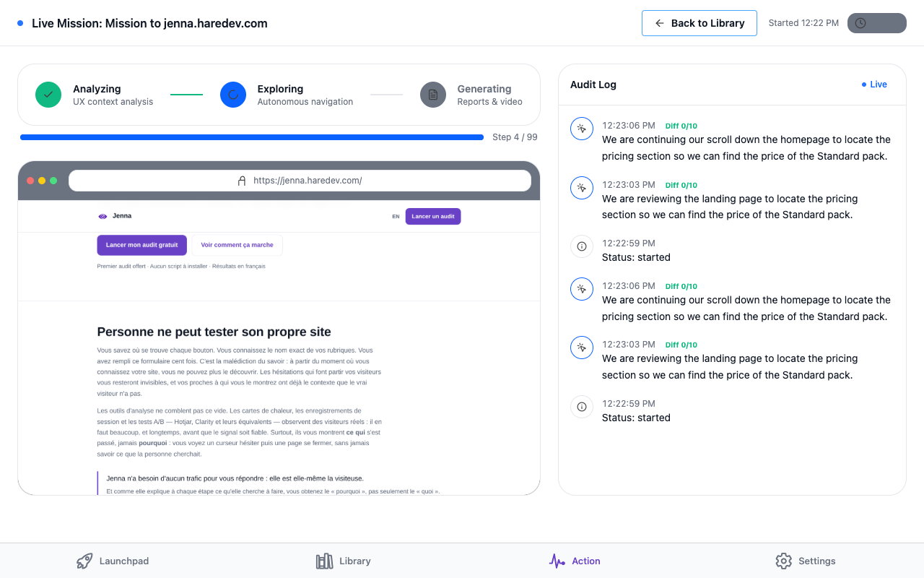Open the timer pill with the clock icon

pos(876,23)
